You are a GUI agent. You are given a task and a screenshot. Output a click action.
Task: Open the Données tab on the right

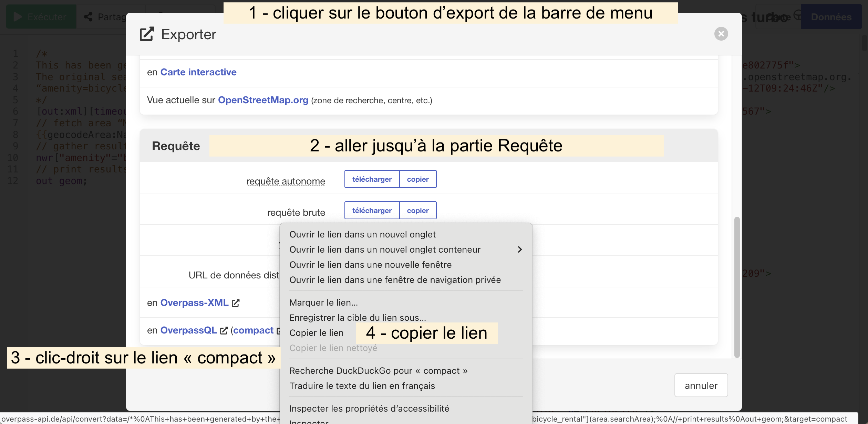click(x=831, y=17)
